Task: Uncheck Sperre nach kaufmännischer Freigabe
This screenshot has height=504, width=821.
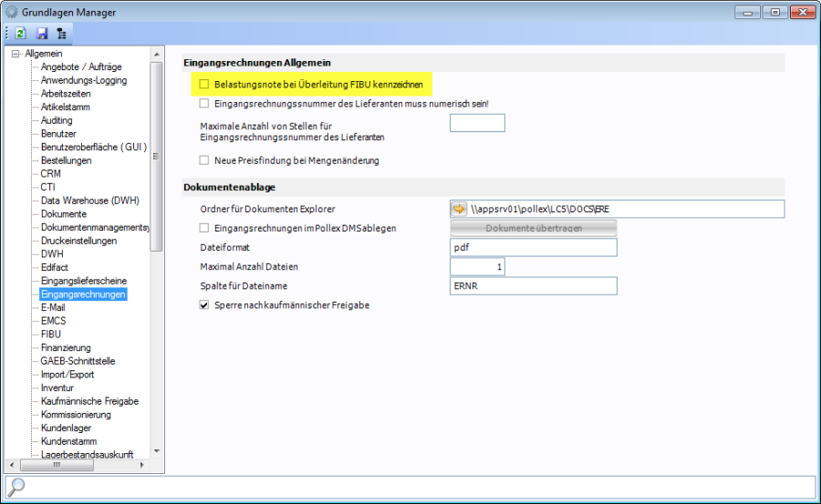Action: [x=204, y=305]
